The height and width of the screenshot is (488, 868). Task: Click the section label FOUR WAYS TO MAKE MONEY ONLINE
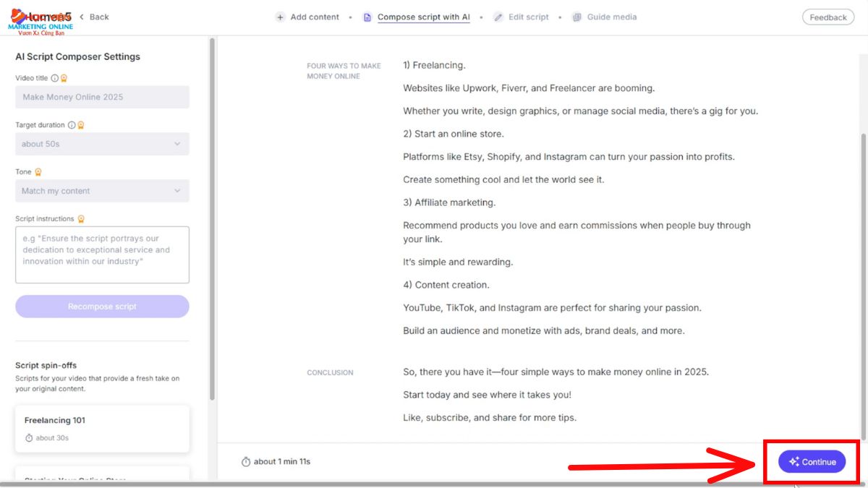(344, 71)
